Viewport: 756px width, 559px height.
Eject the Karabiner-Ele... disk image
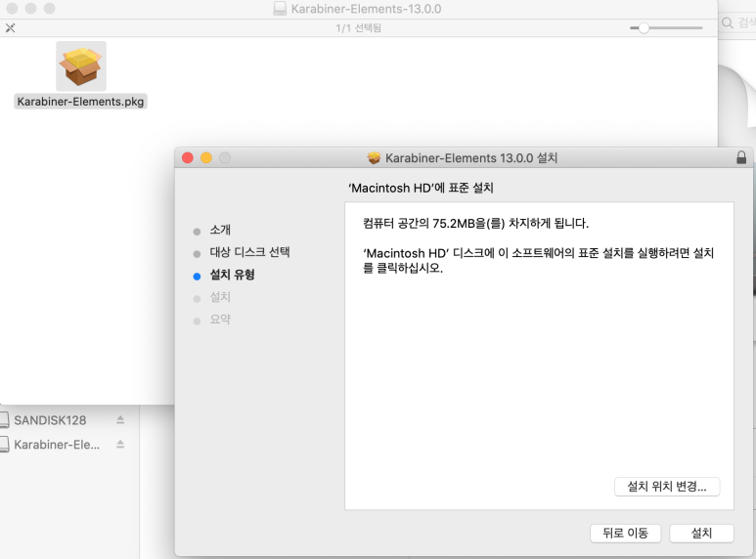120,445
